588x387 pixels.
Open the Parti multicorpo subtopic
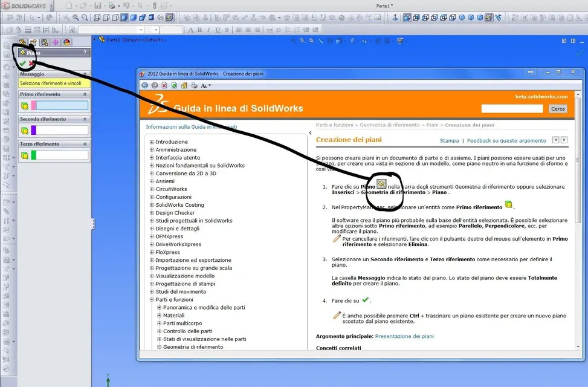(x=183, y=323)
